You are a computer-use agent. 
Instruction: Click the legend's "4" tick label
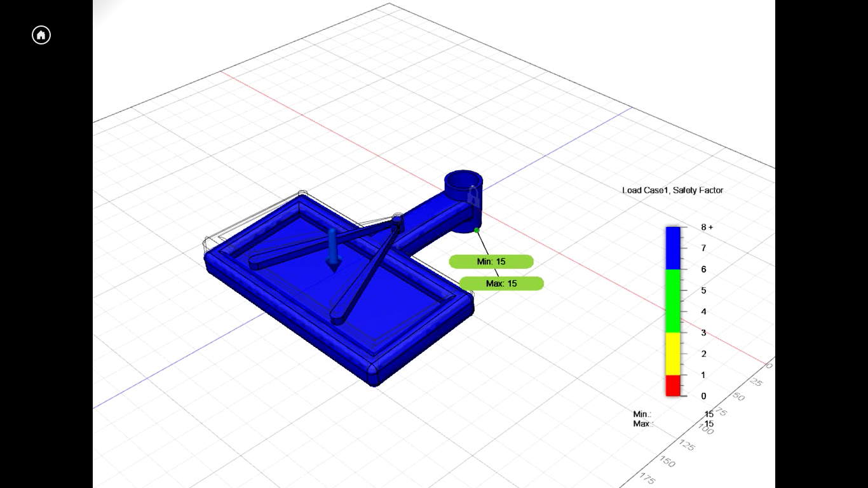point(703,311)
